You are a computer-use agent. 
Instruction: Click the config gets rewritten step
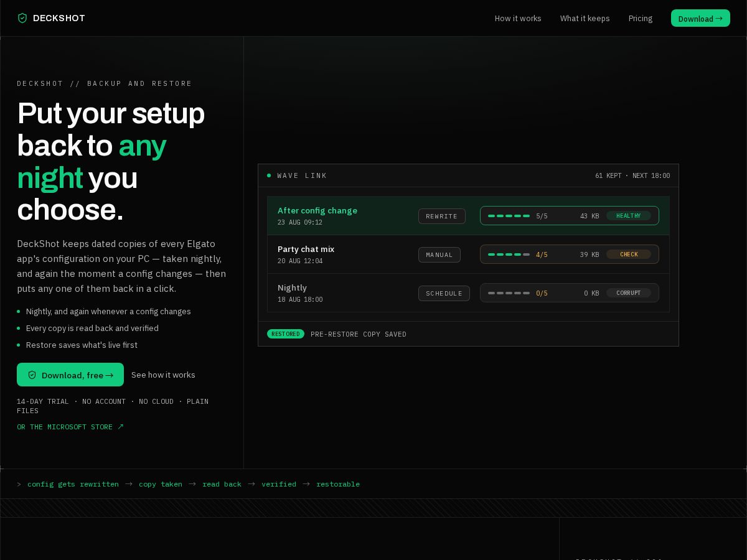click(73, 484)
